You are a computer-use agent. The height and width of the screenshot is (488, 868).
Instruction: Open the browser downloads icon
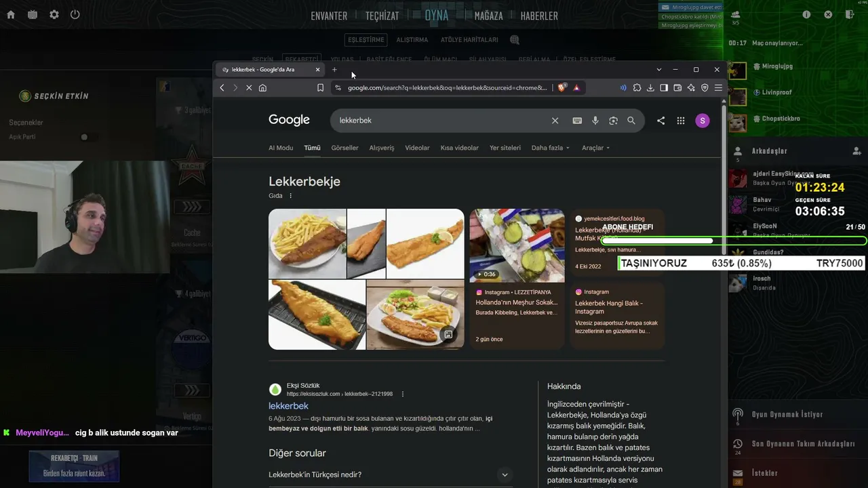click(650, 87)
